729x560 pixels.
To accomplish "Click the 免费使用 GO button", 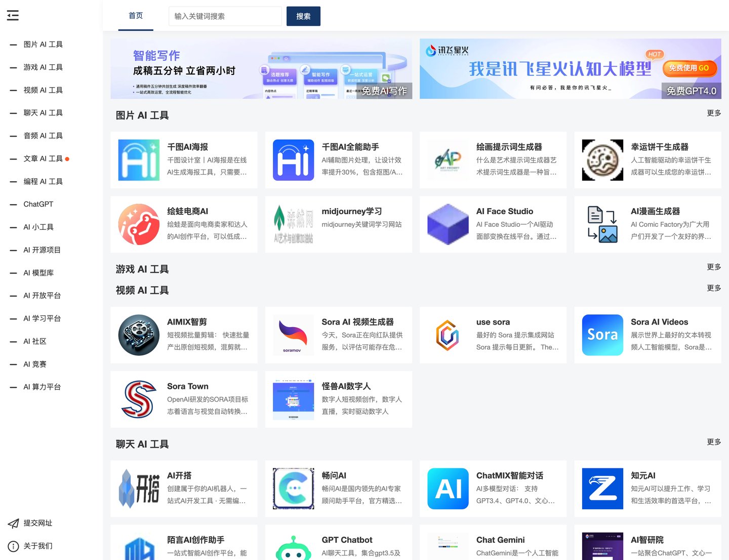I will (689, 68).
